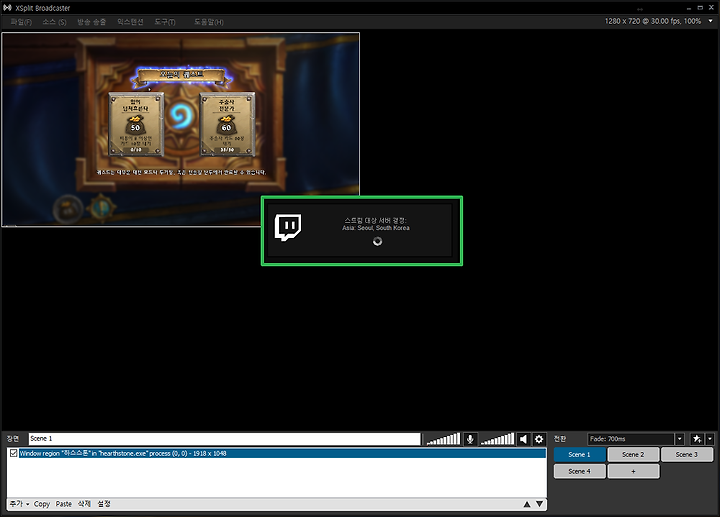Switch to Scene 4
720x517 pixels.
coord(579,472)
